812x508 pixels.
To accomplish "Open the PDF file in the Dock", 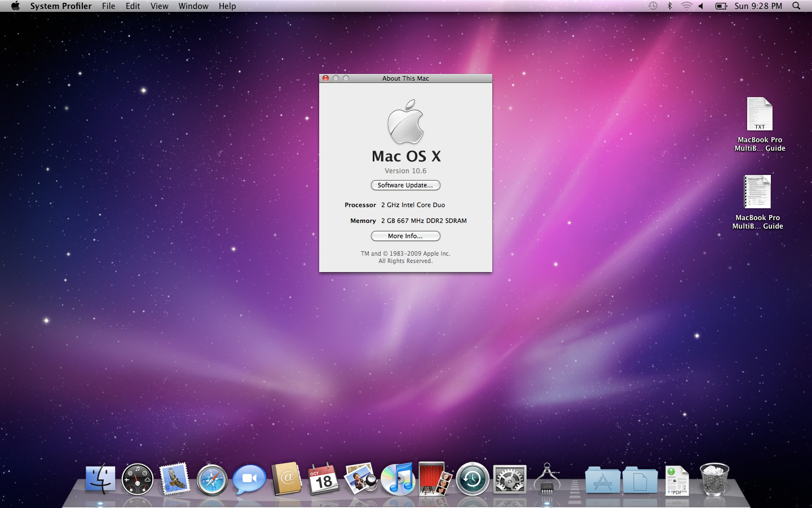I will click(x=677, y=480).
